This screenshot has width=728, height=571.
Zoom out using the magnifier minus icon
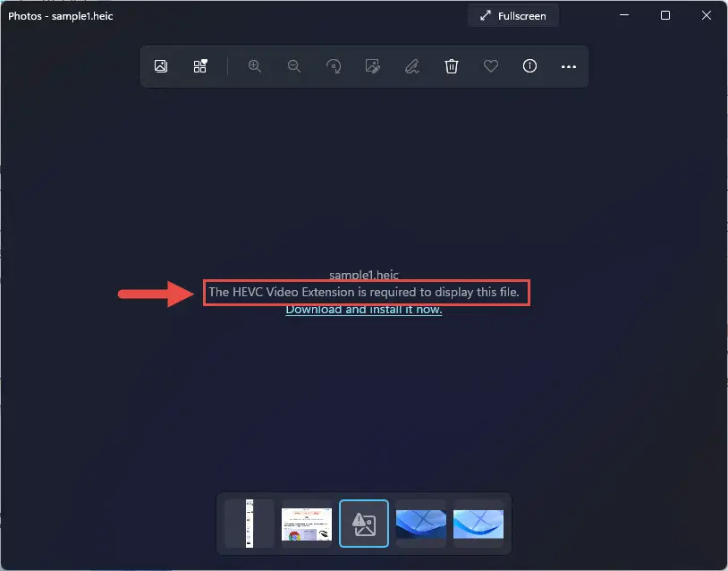(294, 66)
